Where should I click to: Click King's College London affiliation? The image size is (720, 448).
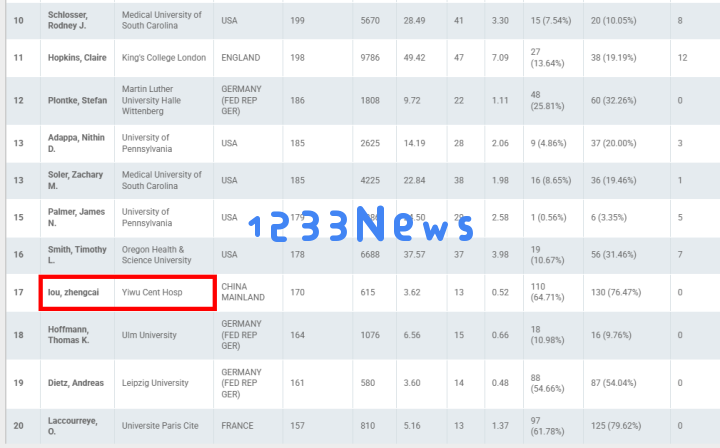click(164, 58)
